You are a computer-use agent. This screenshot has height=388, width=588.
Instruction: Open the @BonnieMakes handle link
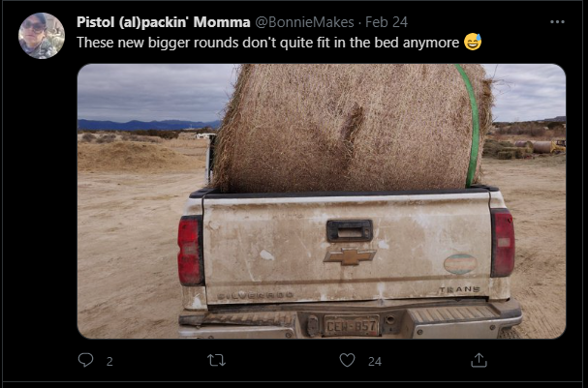click(304, 22)
